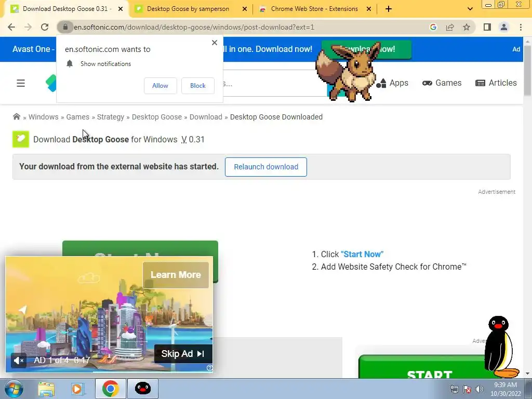Click the share page icon
The height and width of the screenshot is (399, 532).
pyautogui.click(x=450, y=27)
